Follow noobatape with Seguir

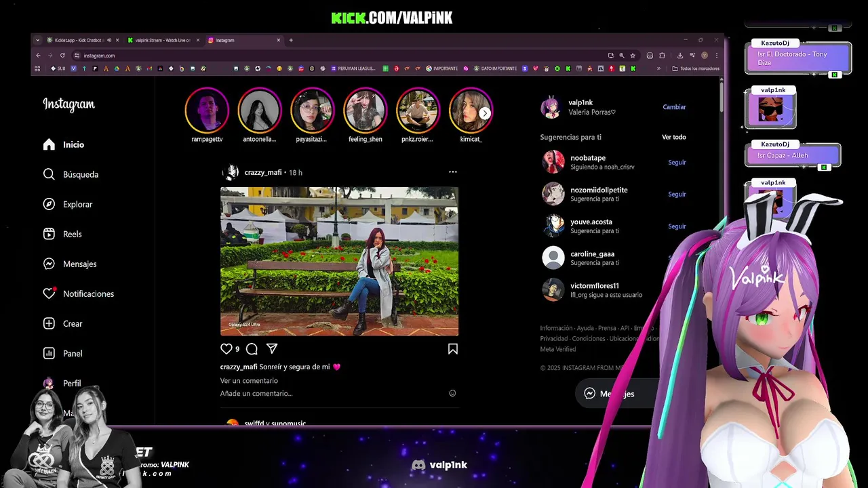[x=677, y=163]
